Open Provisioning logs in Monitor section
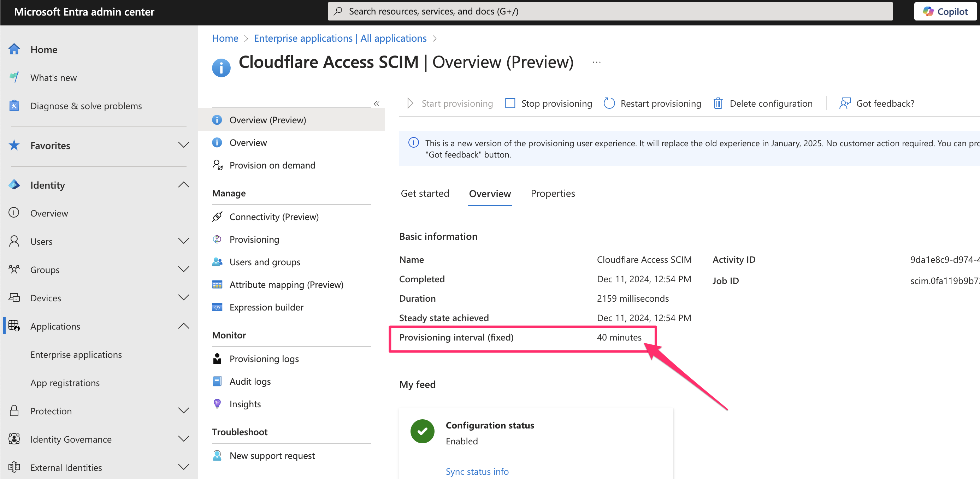Viewport: 980px width, 479px height. tap(264, 359)
